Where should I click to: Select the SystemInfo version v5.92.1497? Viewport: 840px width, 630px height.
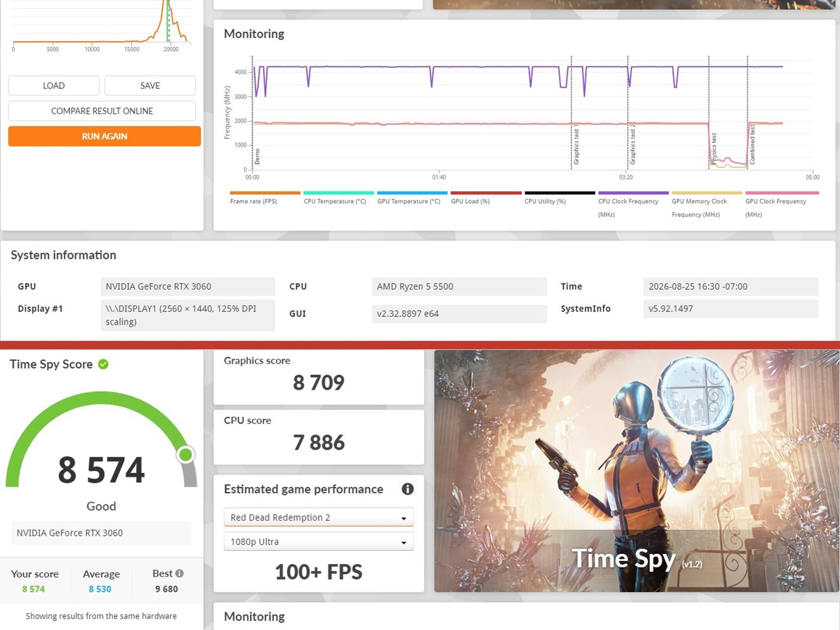tap(730, 308)
